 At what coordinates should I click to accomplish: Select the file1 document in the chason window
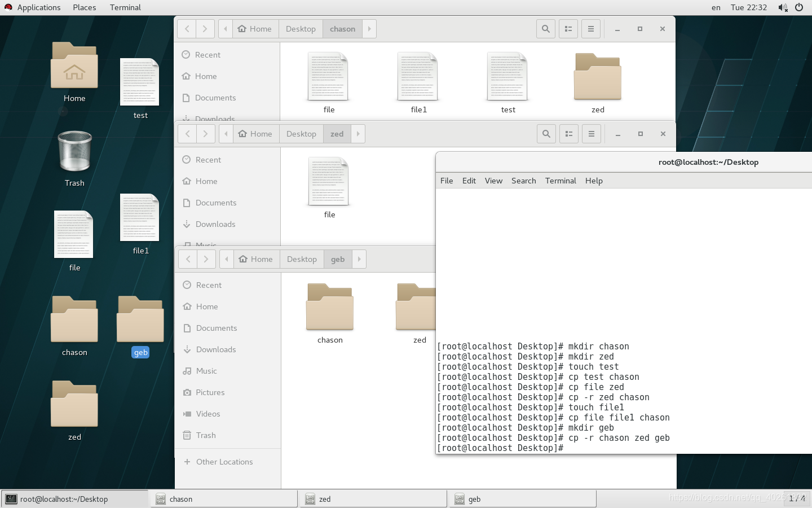pyautogui.click(x=418, y=77)
